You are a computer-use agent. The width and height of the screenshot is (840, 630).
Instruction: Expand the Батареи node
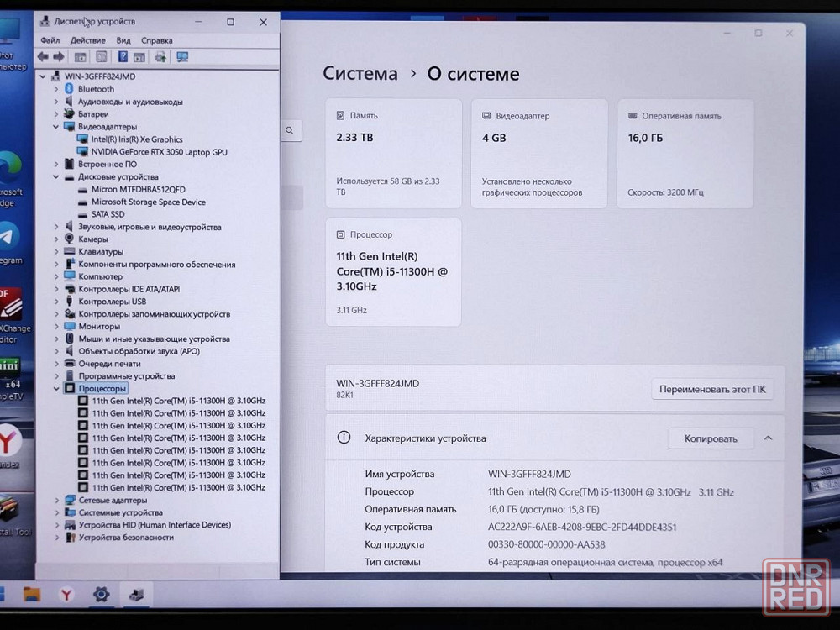[x=56, y=113]
